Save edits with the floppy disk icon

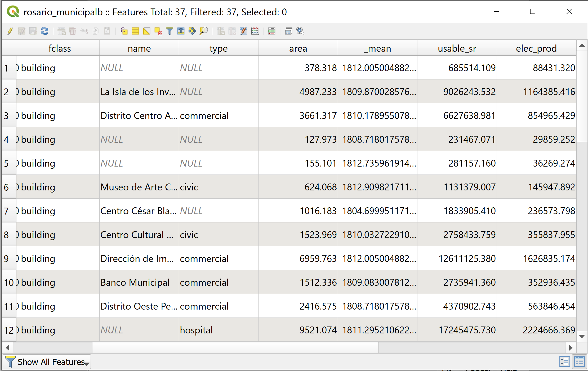[33, 31]
